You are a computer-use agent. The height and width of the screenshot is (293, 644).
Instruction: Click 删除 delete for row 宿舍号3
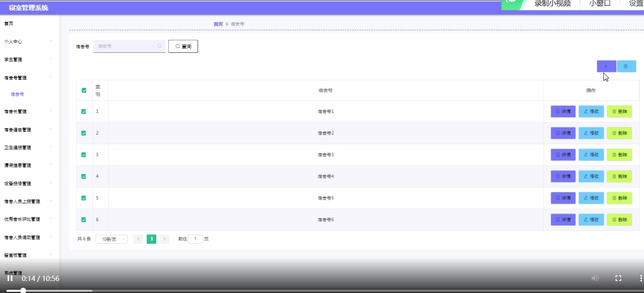[x=619, y=155]
